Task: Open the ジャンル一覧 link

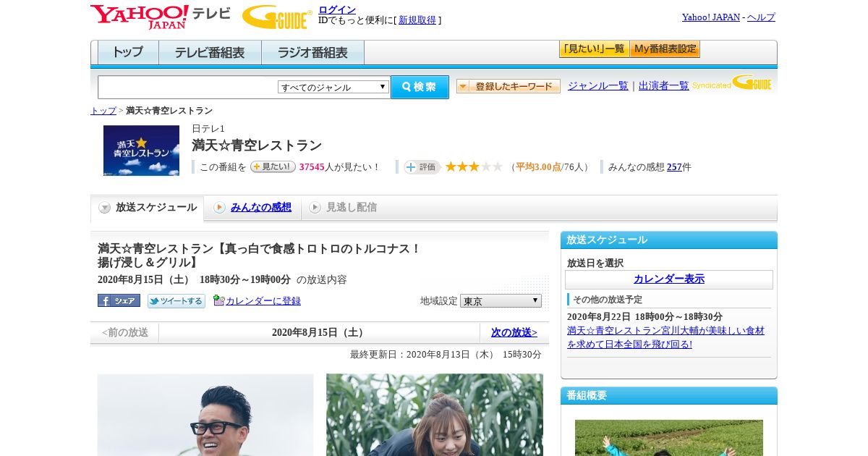Action: click(598, 85)
